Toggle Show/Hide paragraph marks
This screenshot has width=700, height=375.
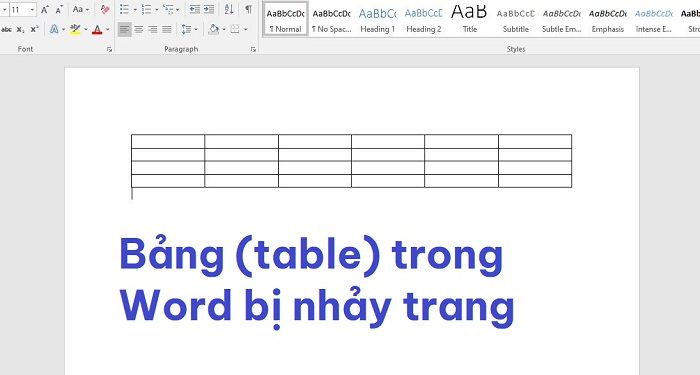[249, 9]
